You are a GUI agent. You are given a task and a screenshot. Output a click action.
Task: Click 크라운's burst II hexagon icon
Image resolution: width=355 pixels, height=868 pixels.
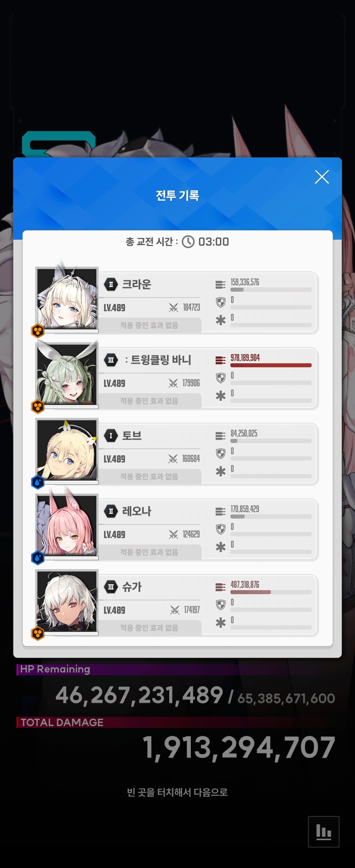[x=111, y=284]
